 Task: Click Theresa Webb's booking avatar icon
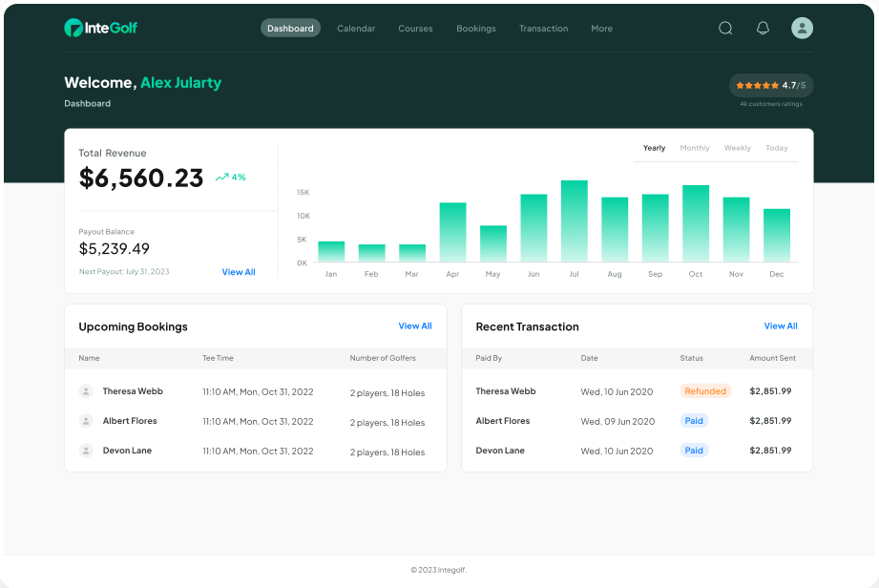[86, 391]
